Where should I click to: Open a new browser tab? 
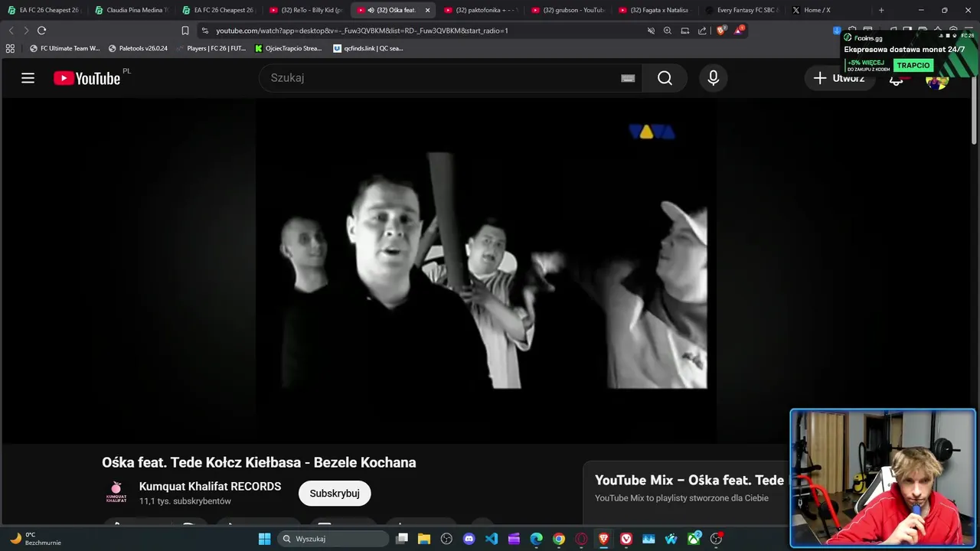[x=881, y=10]
